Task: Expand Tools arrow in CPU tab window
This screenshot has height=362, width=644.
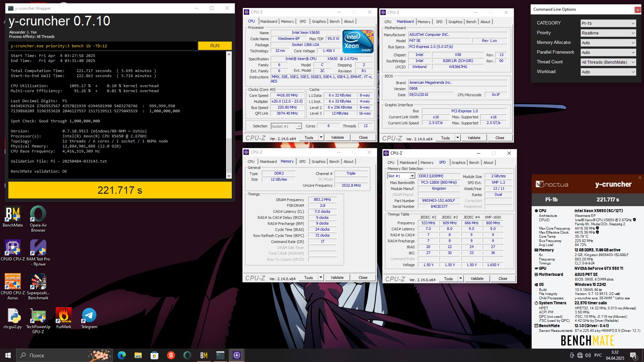Action: point(321,137)
